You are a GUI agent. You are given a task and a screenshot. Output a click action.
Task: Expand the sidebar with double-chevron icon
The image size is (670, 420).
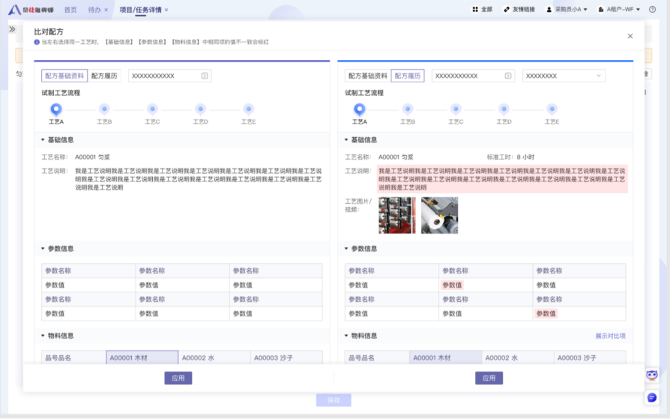(12, 29)
